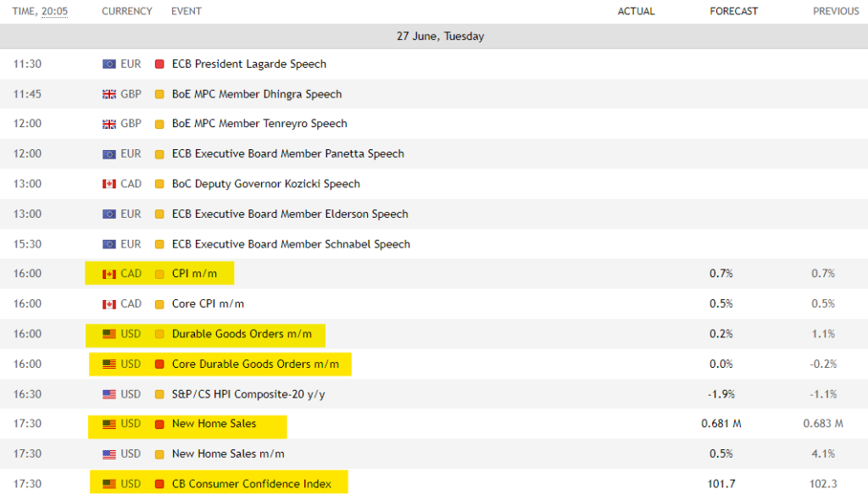Click the red importance marker for ECB President Lagarde Speech

point(159,64)
